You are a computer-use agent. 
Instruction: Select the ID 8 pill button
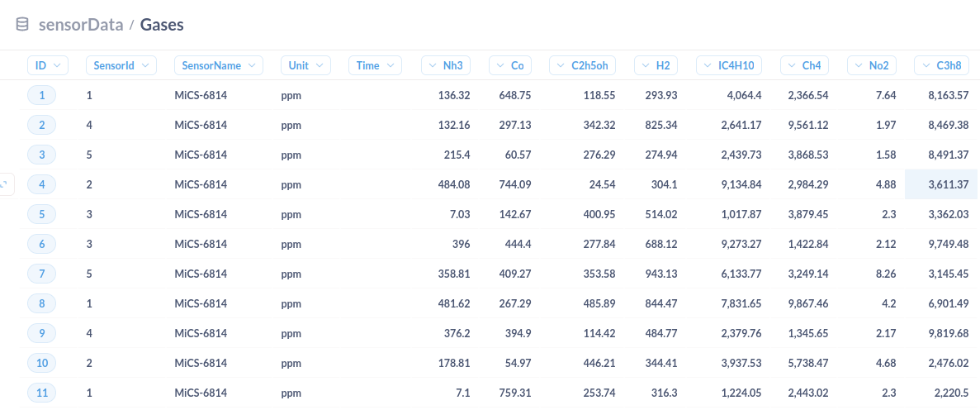(42, 303)
